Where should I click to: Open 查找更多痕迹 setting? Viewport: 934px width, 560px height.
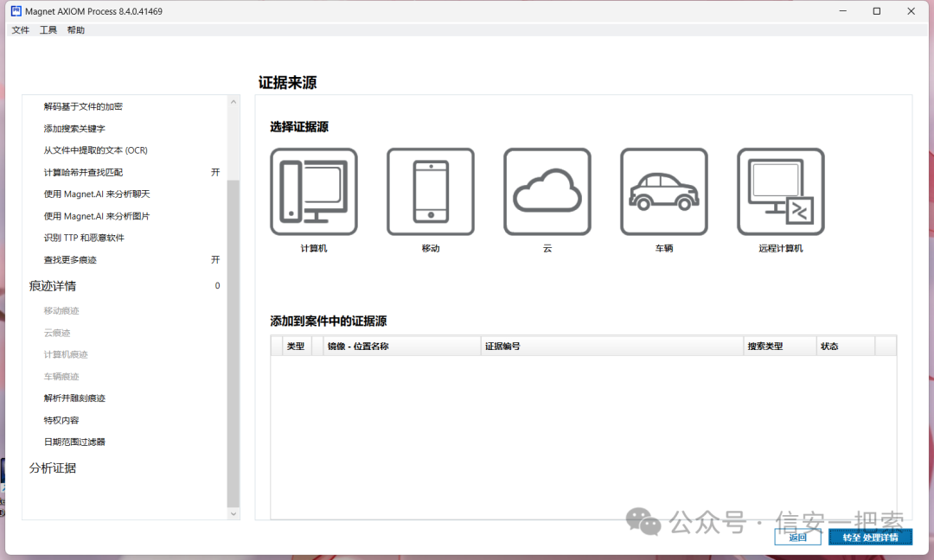point(70,260)
